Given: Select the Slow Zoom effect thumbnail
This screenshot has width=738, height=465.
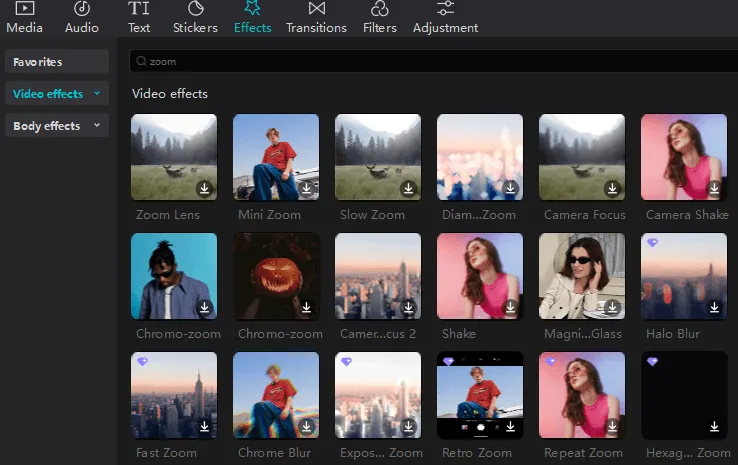Looking at the screenshot, I should pos(378,157).
